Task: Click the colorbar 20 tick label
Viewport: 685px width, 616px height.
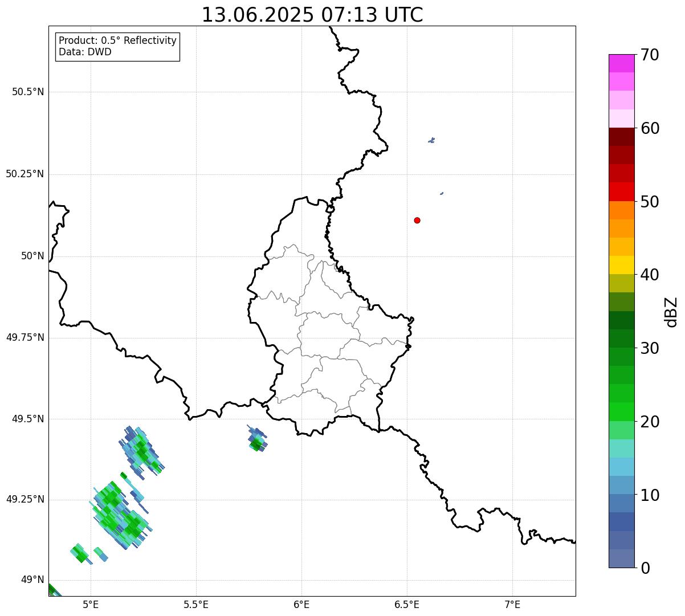Action: point(650,422)
